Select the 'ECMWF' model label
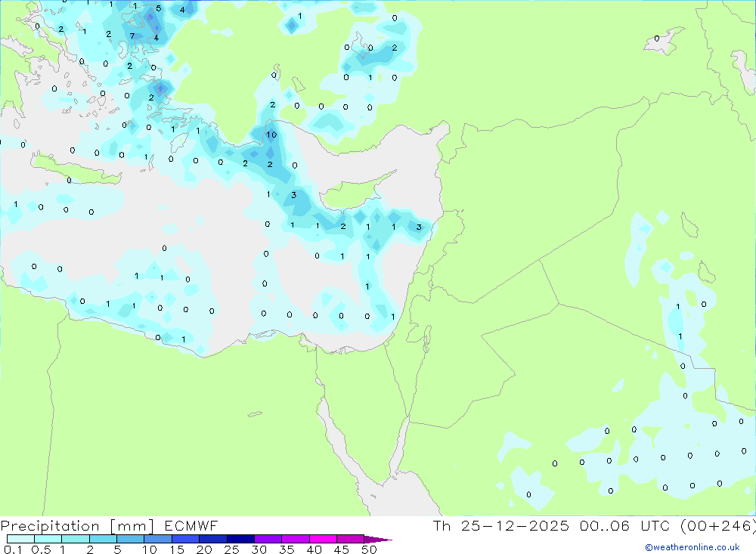This screenshot has width=756, height=554. tap(191, 525)
